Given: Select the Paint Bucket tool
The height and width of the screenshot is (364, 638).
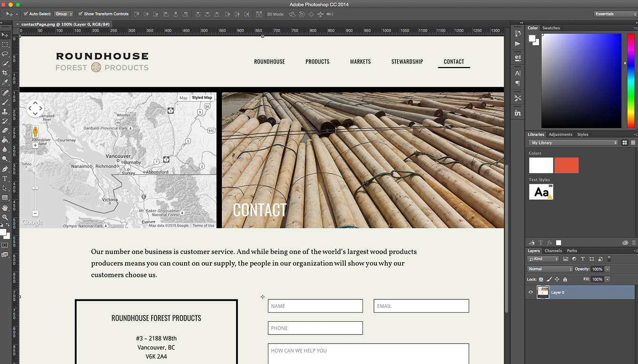Looking at the screenshot, I should (5, 140).
